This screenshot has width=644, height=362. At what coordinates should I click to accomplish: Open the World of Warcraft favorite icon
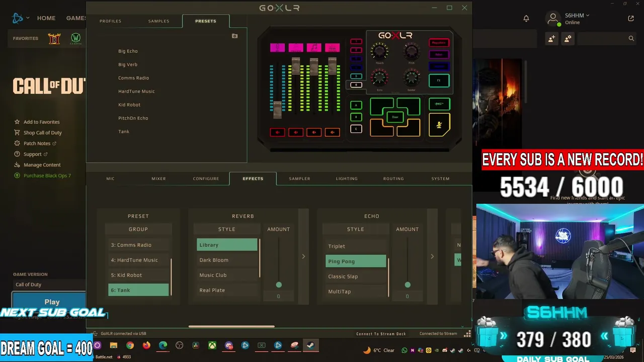(x=76, y=38)
